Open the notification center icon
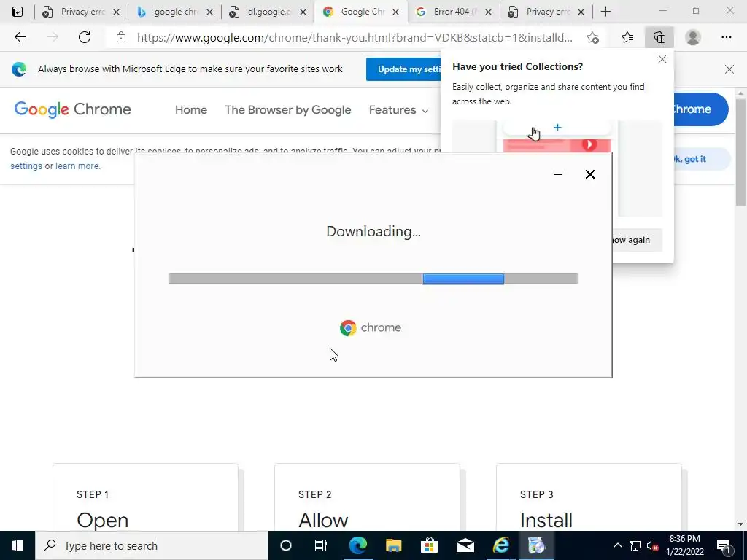Viewport: 747px width, 560px height. click(724, 545)
